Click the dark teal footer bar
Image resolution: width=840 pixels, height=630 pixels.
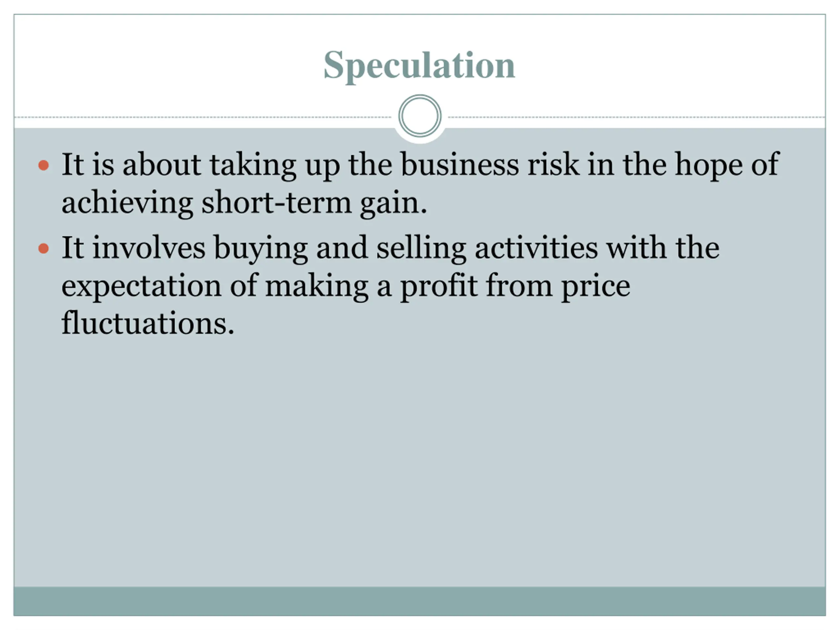click(420, 601)
